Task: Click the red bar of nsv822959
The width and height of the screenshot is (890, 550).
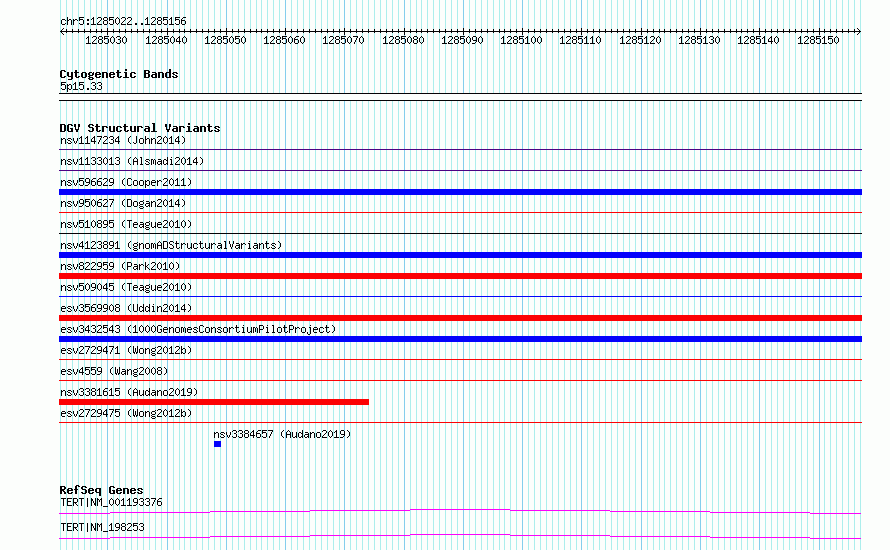Action: click(460, 276)
